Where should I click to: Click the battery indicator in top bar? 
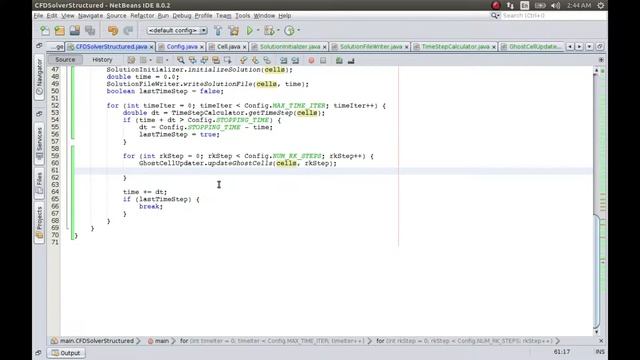click(540, 5)
